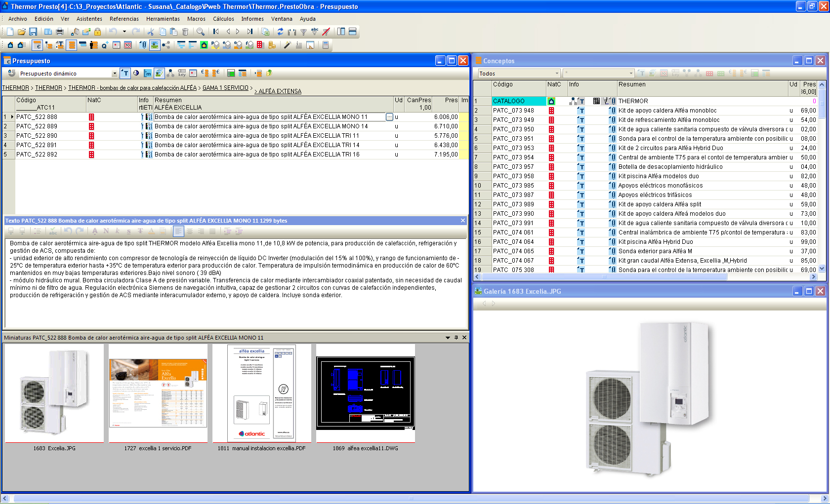Split windows vertically icon in toolbar
This screenshot has width=830, height=504.
(x=341, y=32)
